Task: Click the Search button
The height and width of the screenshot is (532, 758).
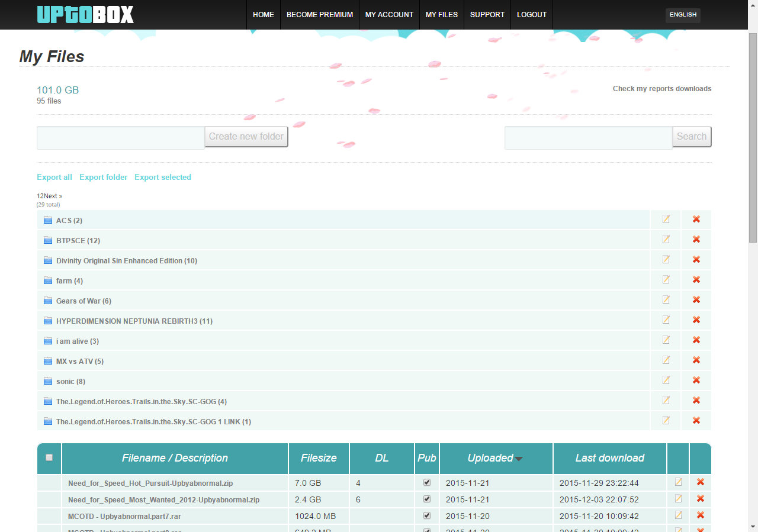Action: click(x=692, y=137)
